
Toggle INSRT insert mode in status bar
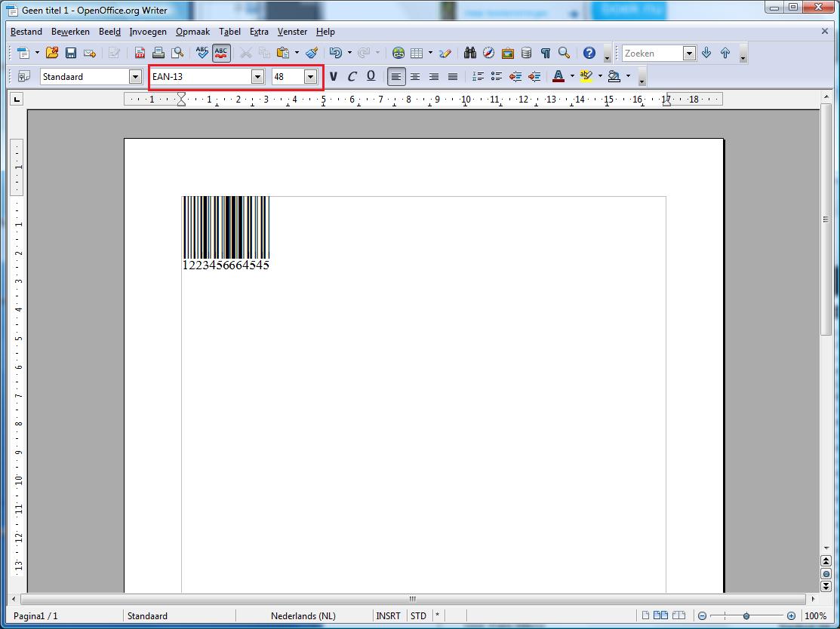(388, 615)
